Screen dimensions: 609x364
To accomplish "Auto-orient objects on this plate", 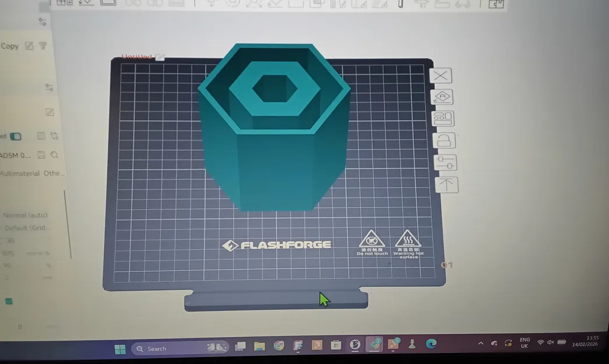I will pyautogui.click(x=442, y=97).
